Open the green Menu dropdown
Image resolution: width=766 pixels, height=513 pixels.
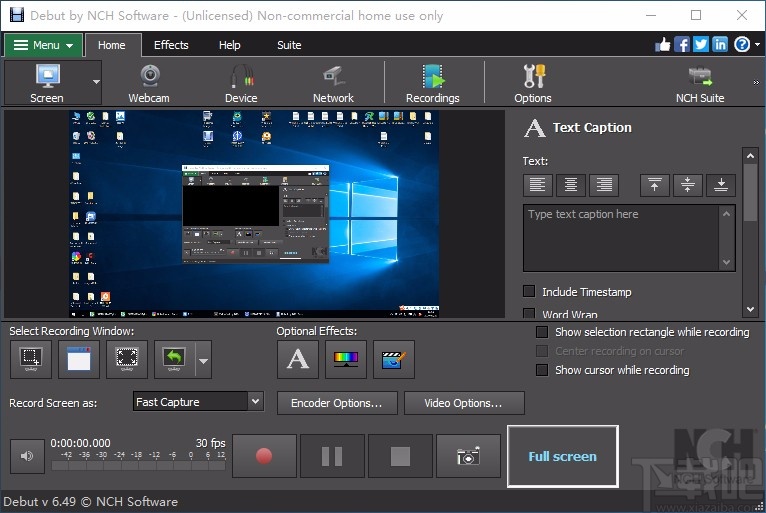click(x=43, y=45)
